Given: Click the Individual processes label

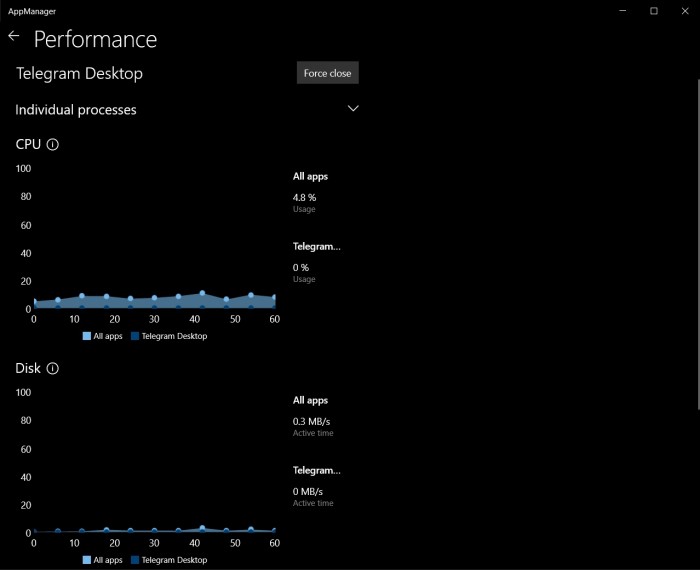Looking at the screenshot, I should click(76, 110).
